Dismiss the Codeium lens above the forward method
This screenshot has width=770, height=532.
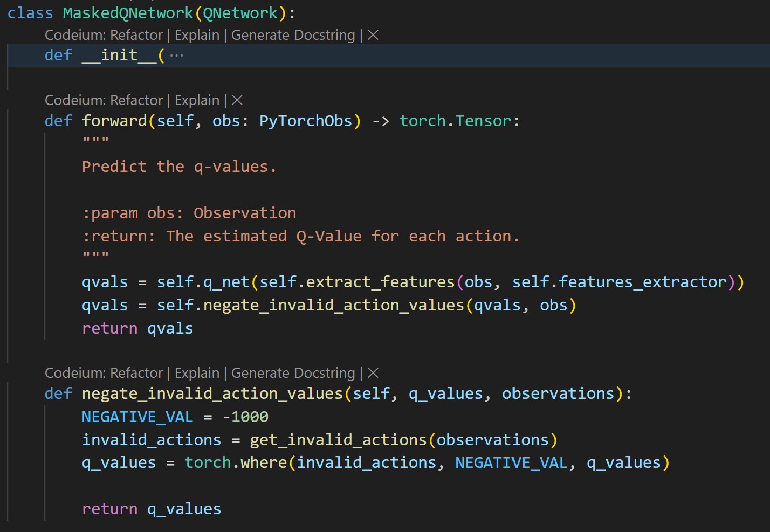coord(236,100)
